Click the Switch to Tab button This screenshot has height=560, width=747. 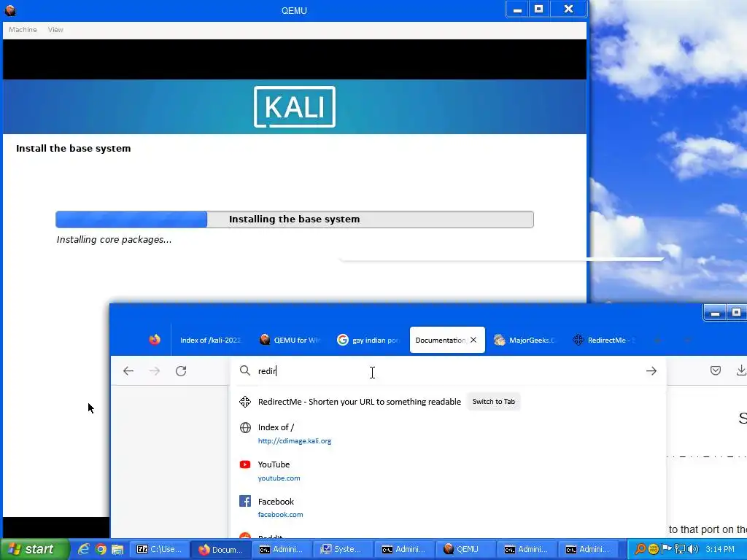coord(494,402)
